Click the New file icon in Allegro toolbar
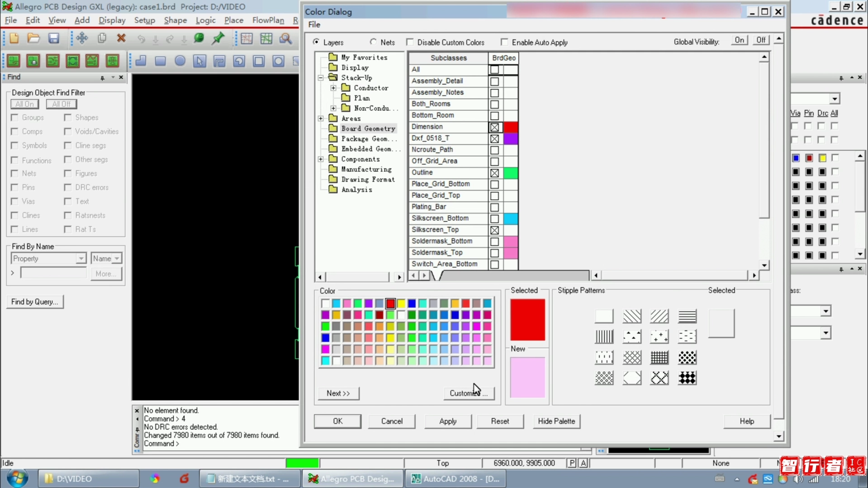The image size is (868, 488). click(x=14, y=38)
